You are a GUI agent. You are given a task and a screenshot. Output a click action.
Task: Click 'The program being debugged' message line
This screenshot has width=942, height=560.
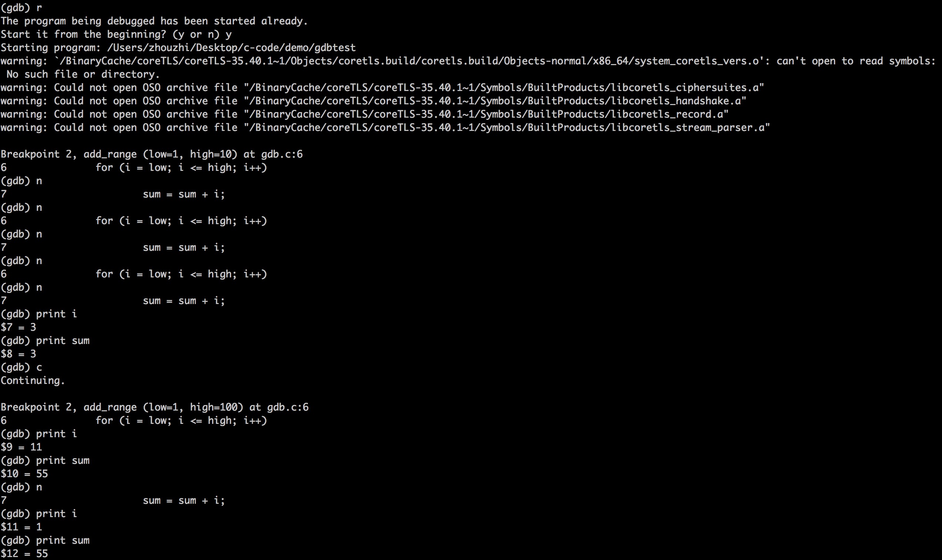pyautogui.click(x=154, y=21)
